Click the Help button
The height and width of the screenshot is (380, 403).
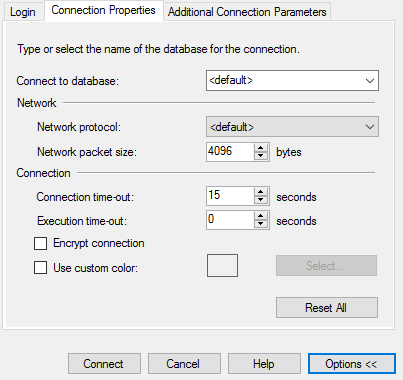[264, 364]
